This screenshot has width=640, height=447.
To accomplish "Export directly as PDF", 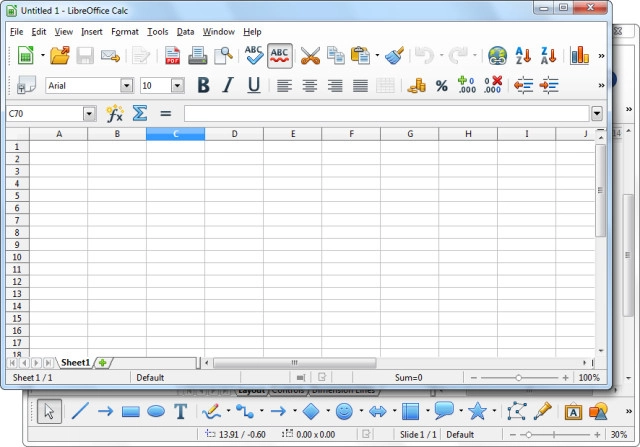I will click(172, 56).
